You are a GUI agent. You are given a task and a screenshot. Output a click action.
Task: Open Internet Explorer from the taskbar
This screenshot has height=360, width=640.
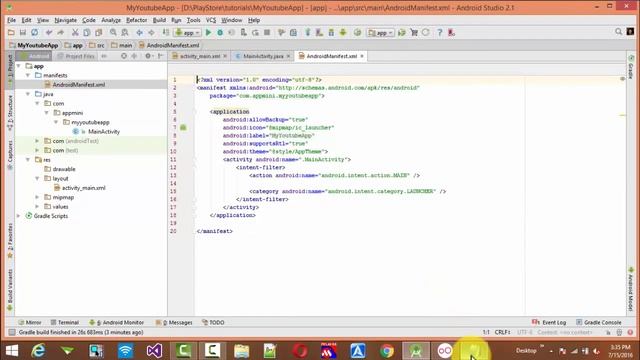click(x=38, y=351)
